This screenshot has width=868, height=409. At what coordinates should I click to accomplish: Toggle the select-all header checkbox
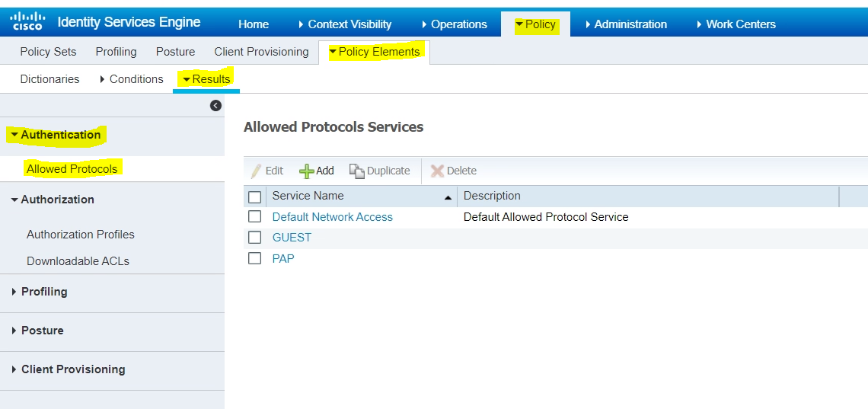pyautogui.click(x=255, y=197)
